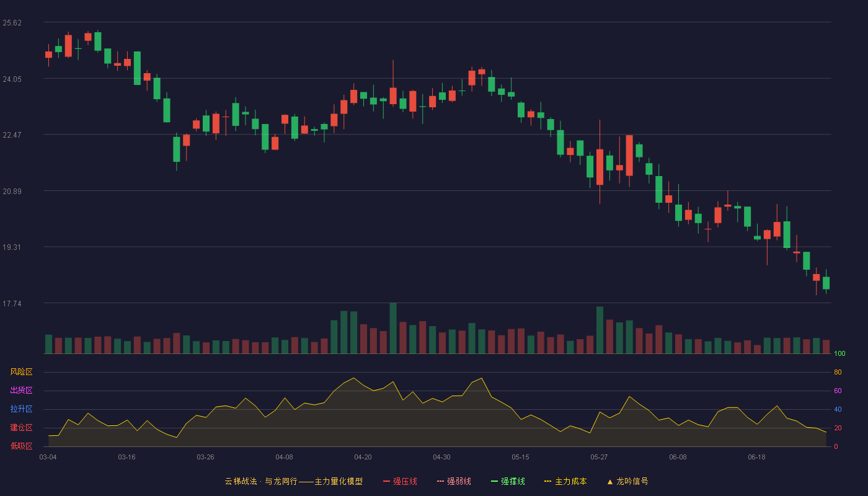Screen dimensions: 868x496
Task: Toggle the 主力成本 legend series
Action: point(565,481)
